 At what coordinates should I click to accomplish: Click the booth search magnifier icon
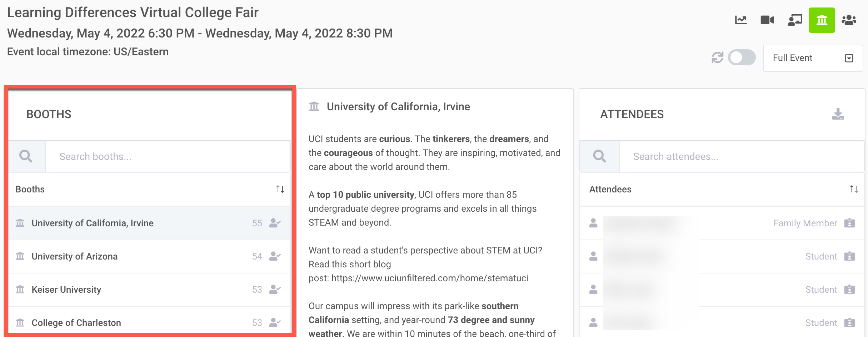click(26, 157)
